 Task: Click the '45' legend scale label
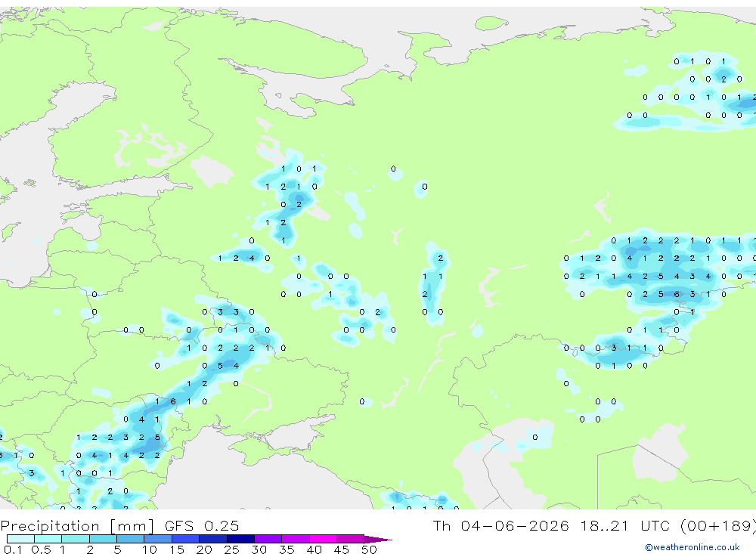click(x=342, y=549)
